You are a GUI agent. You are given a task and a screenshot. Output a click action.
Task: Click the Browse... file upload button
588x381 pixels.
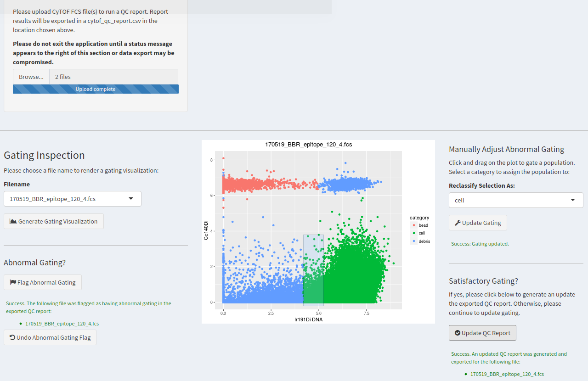31,77
